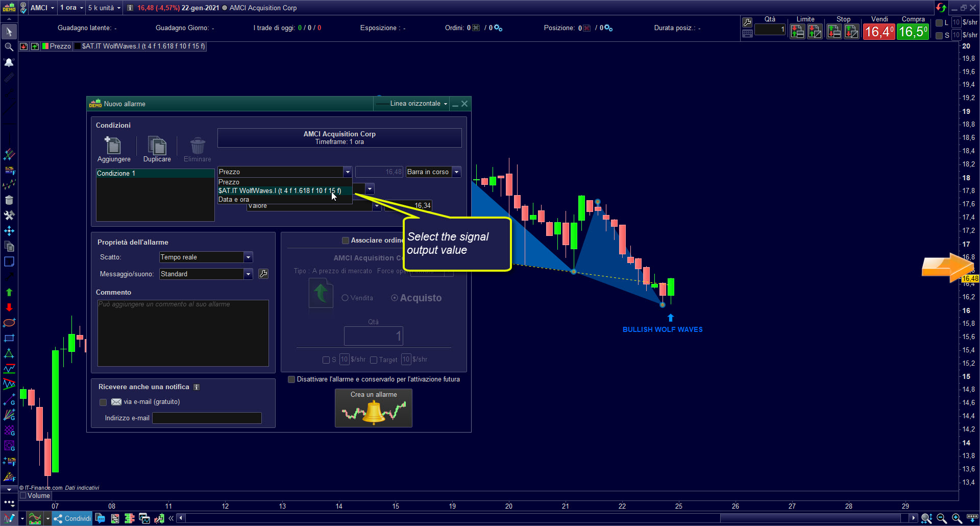Click Vendi 16,4 sell button

click(879, 32)
